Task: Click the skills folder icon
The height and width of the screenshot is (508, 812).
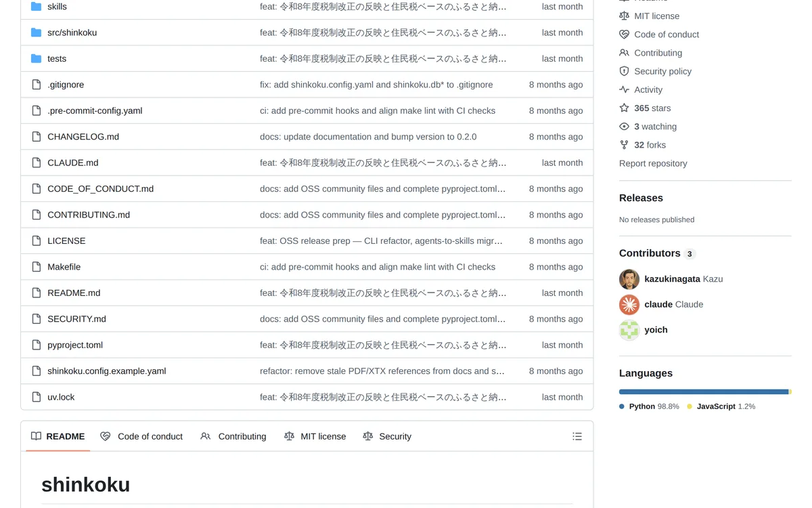Action: tap(37, 7)
